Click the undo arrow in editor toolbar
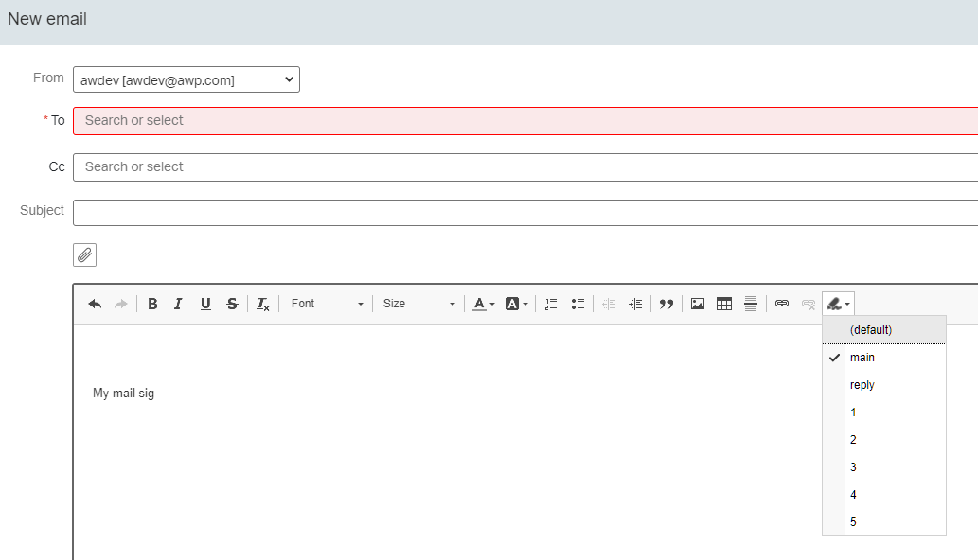978x560 pixels. (95, 304)
